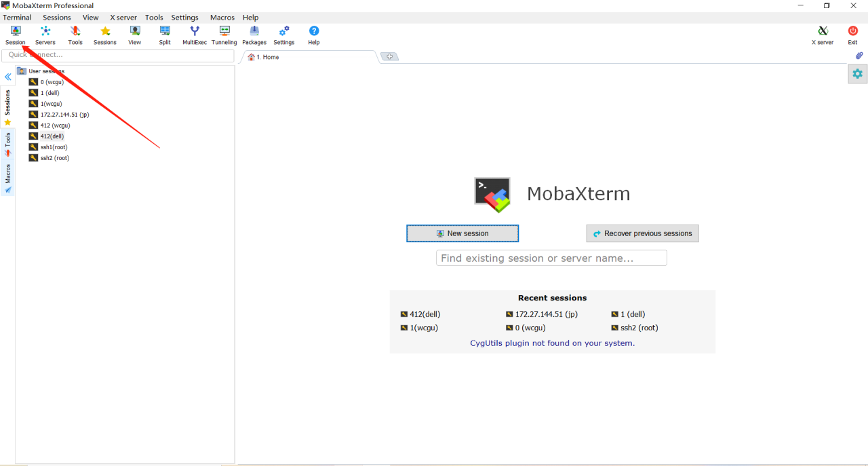Select the ssh1(root) session in tree
The image size is (868, 466).
[48, 147]
